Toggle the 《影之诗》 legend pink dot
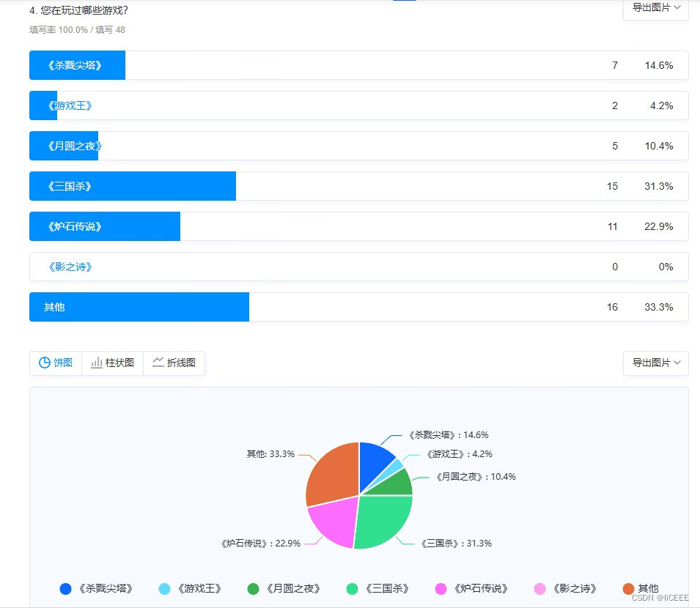700x608 pixels. 539,589
